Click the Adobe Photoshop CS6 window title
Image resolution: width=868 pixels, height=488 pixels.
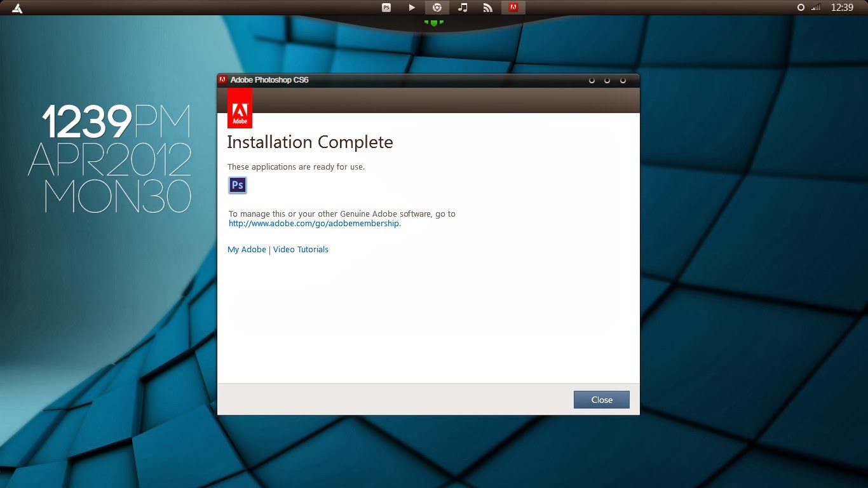269,80
